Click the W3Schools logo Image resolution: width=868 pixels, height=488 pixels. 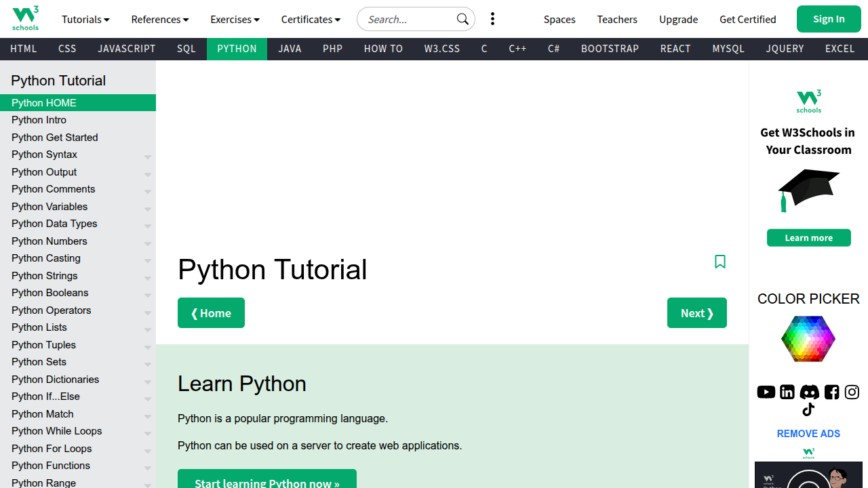25,18
